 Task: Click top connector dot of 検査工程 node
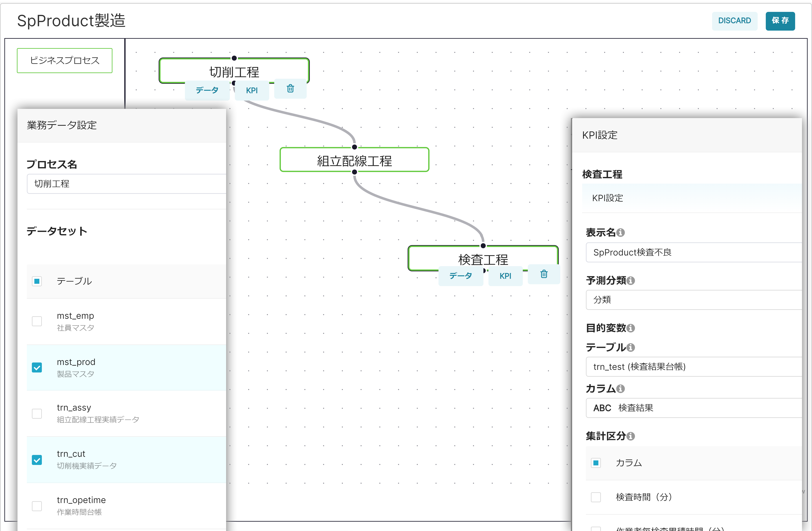[x=483, y=246]
